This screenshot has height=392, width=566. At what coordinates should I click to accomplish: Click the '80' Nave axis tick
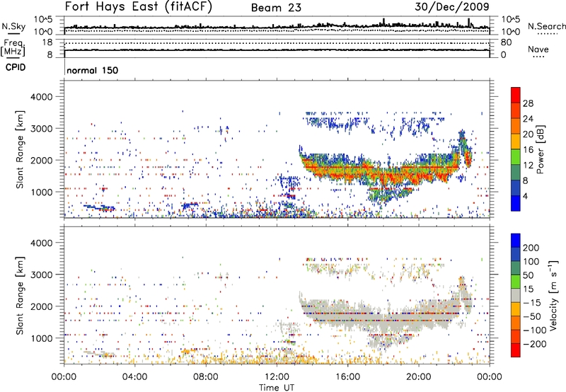pyautogui.click(x=506, y=42)
